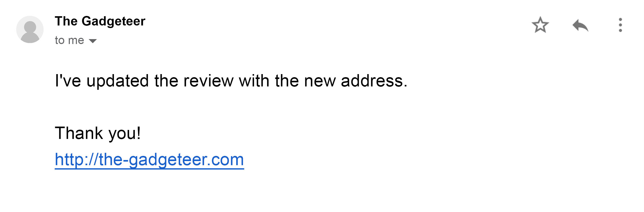Toggle the star outline icon
Screen dimensions: 644x212
(x=540, y=25)
